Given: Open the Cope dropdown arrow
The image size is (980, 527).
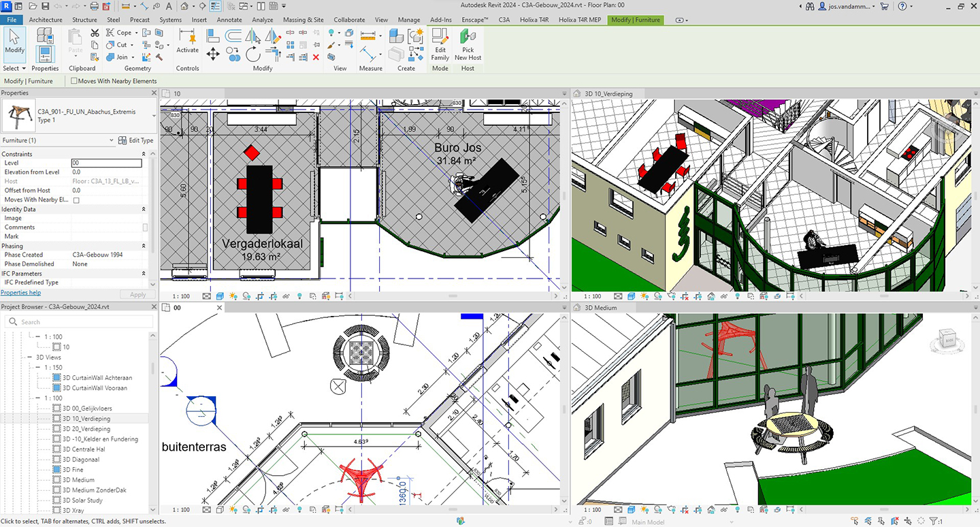Looking at the screenshot, I should pyautogui.click(x=137, y=33).
